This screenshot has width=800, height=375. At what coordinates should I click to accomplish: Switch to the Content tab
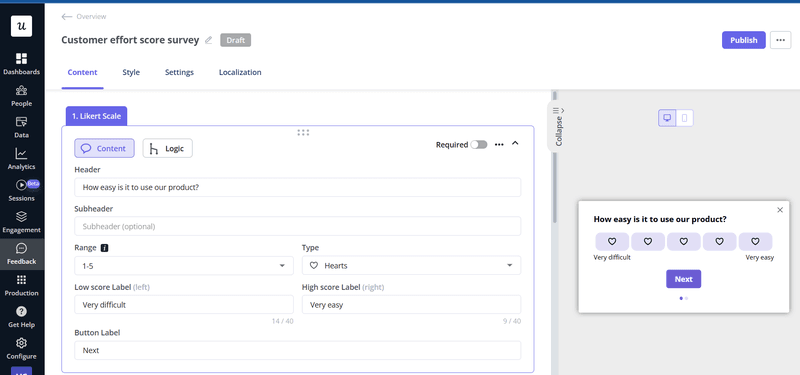click(82, 72)
